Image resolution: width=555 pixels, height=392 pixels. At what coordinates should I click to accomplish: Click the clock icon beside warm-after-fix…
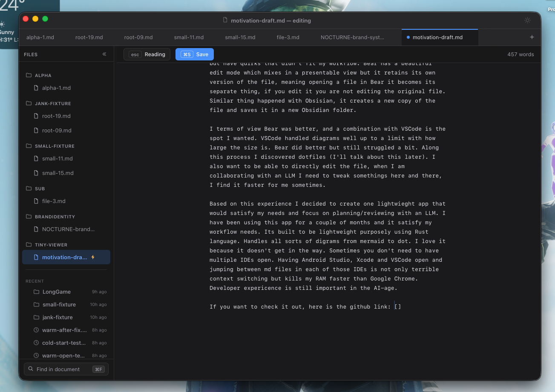pos(36,330)
